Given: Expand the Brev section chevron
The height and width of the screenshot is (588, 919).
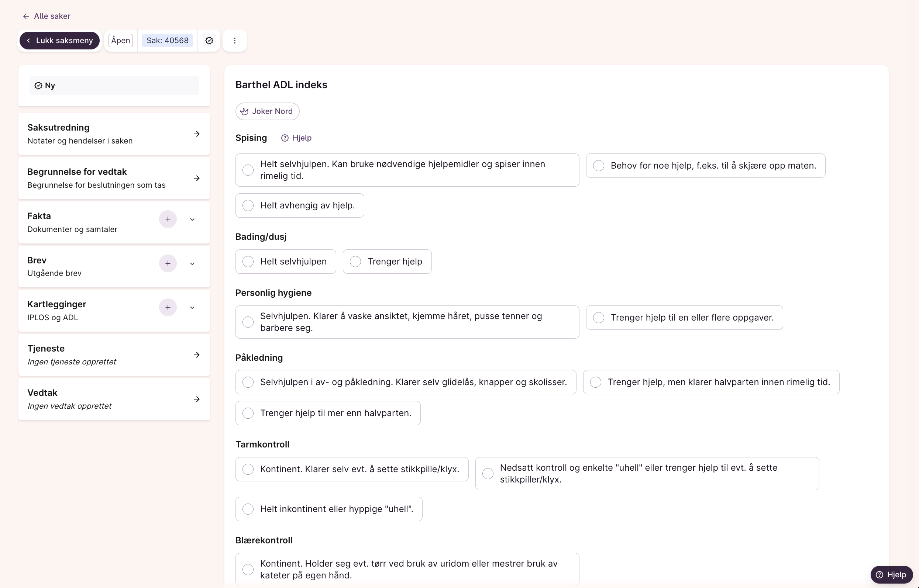Looking at the screenshot, I should point(193,264).
